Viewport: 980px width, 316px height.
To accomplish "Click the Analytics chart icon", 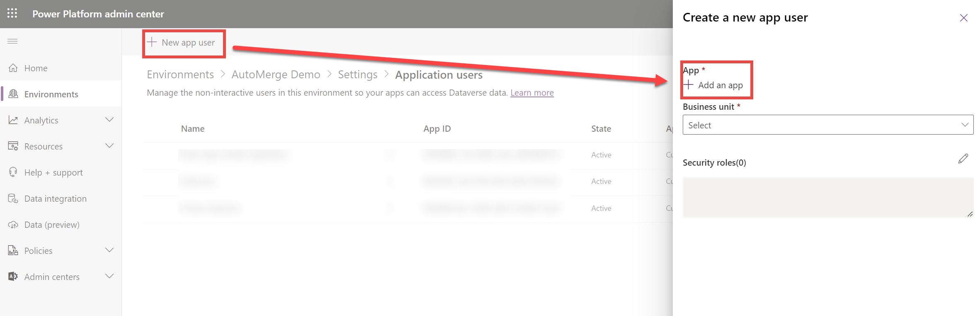I will tap(13, 120).
